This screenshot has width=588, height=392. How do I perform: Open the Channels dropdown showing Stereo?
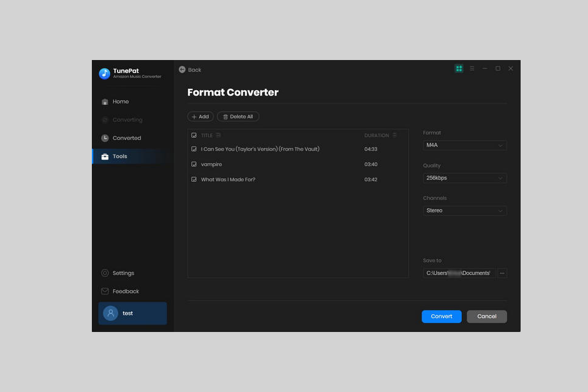(465, 211)
